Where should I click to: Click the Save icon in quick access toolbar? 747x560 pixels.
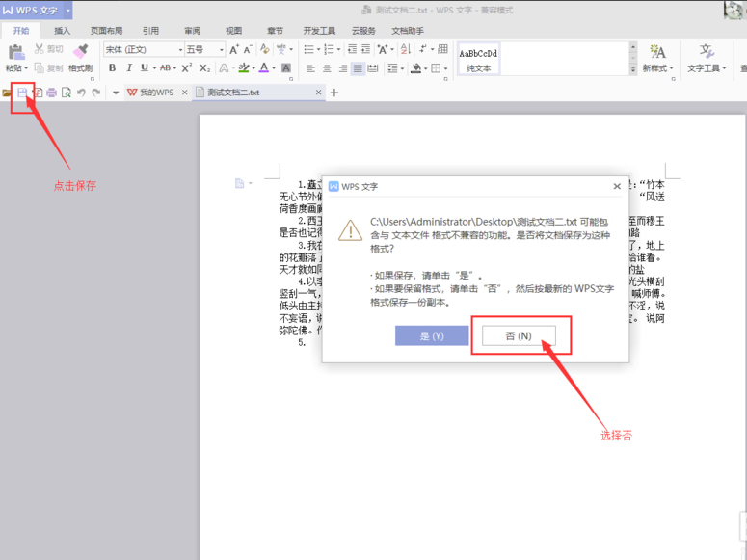[x=21, y=93]
